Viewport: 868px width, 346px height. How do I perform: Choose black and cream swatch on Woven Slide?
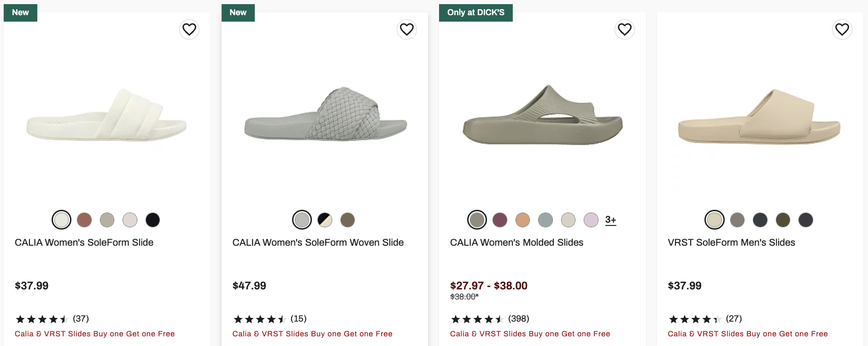[325, 220]
